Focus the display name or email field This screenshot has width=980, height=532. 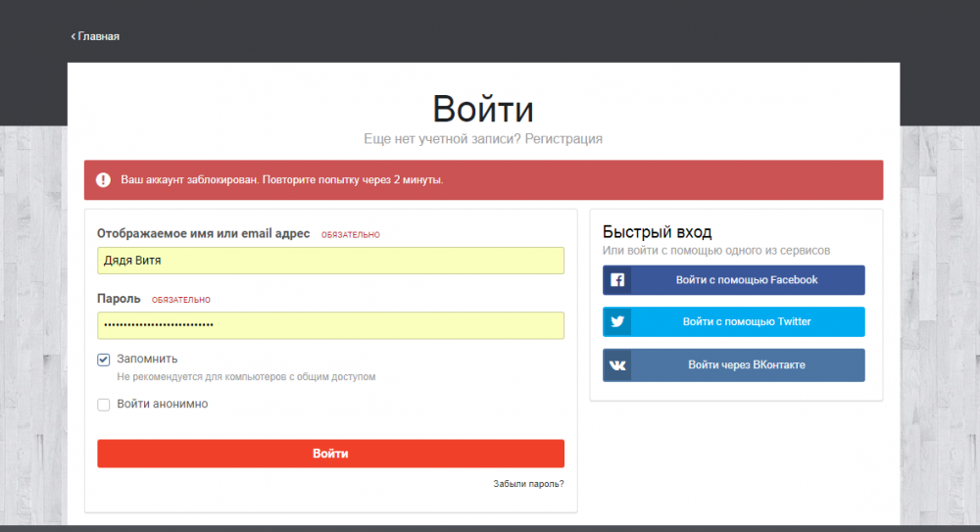coord(330,261)
